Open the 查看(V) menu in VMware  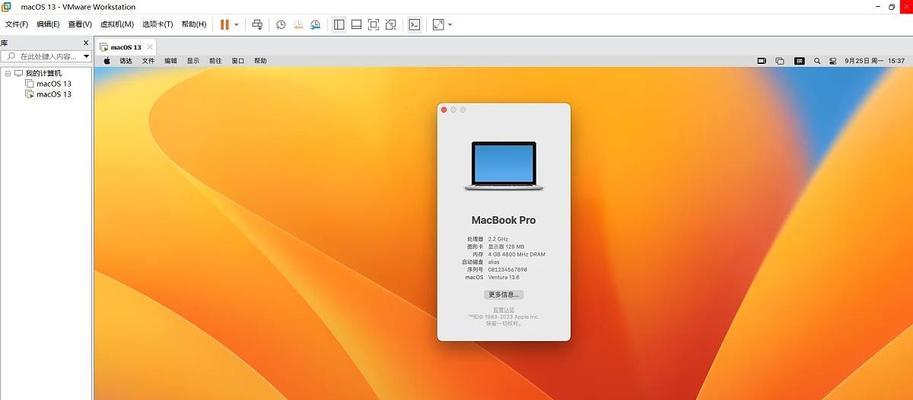(80, 24)
